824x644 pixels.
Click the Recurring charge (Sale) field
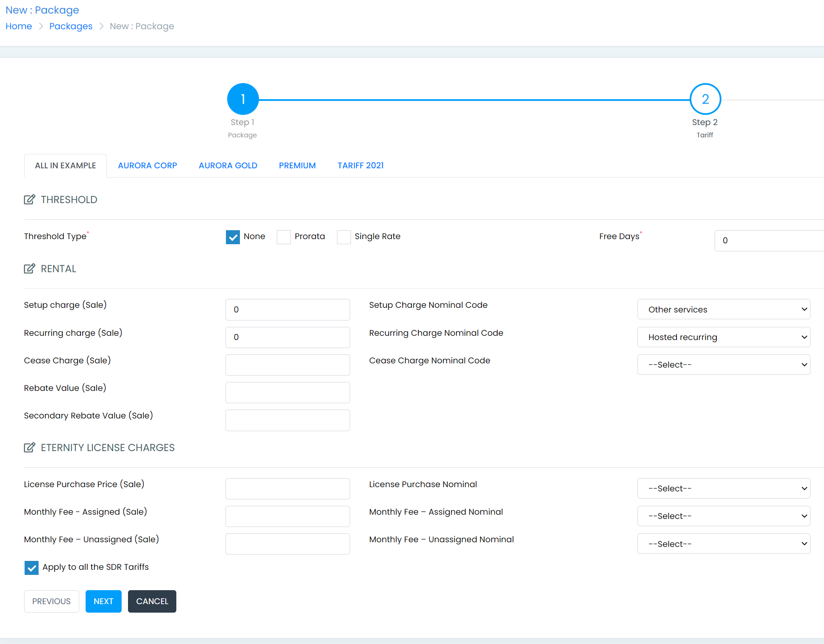click(x=288, y=337)
